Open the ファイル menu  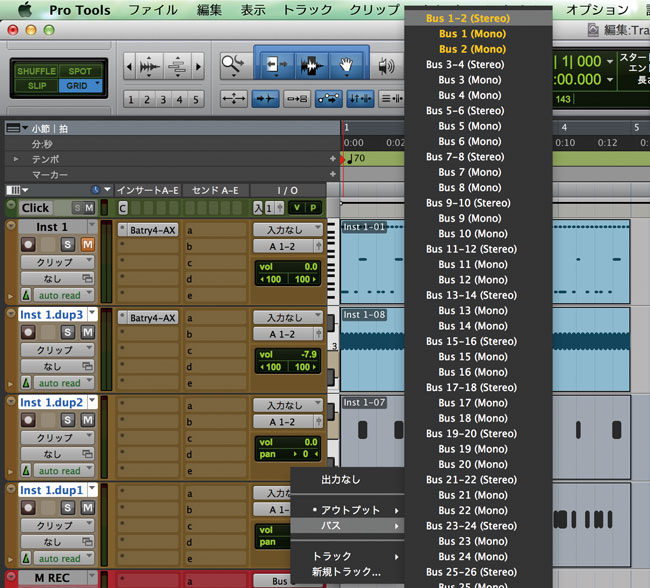click(152, 10)
